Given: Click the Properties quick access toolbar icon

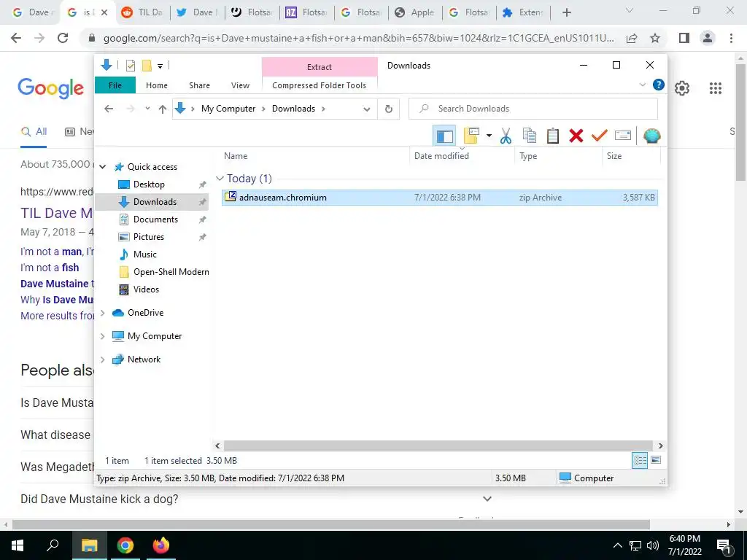Looking at the screenshot, I should pyautogui.click(x=130, y=66).
